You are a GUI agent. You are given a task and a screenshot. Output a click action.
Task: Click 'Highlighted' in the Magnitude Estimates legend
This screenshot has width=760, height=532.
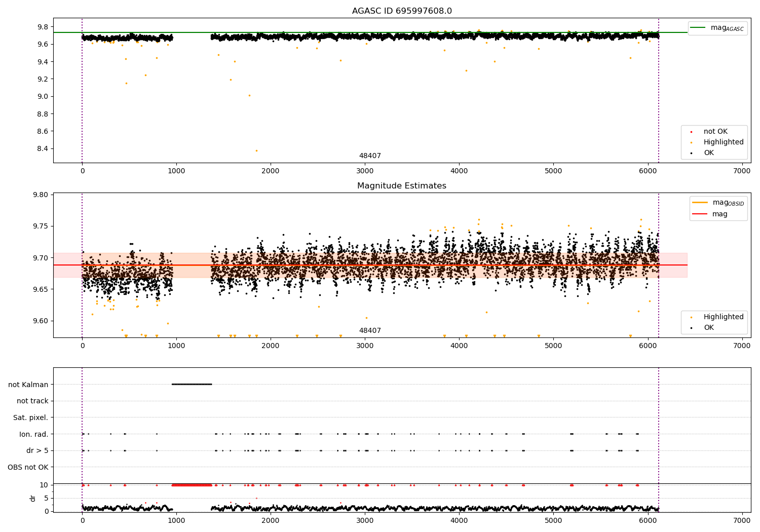coord(724,317)
